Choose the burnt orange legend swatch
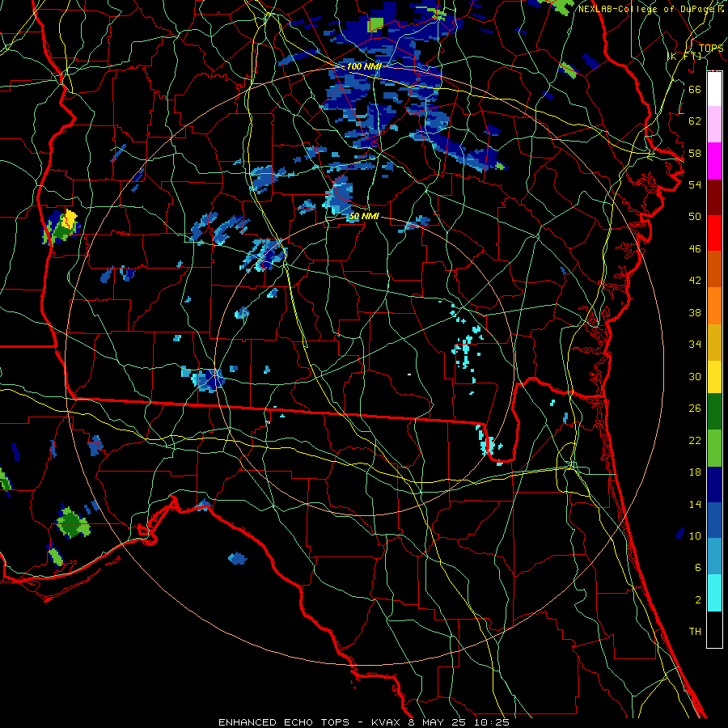Image resolution: width=728 pixels, height=728 pixels. click(714, 269)
